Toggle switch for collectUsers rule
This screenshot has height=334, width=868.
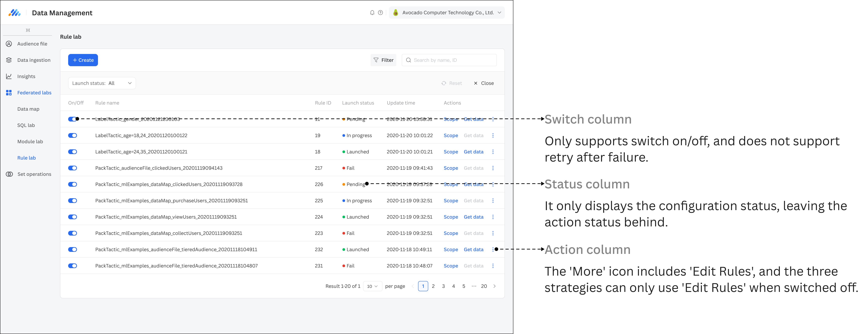72,233
